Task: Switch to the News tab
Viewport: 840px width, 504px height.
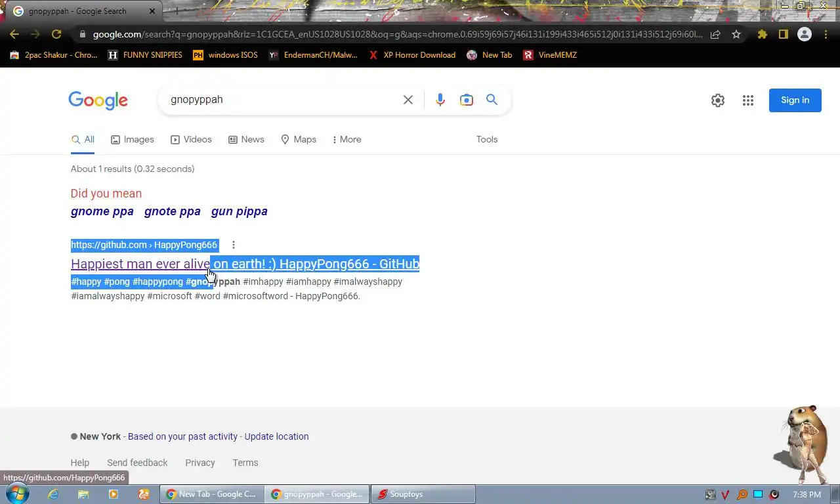Action: (x=246, y=140)
